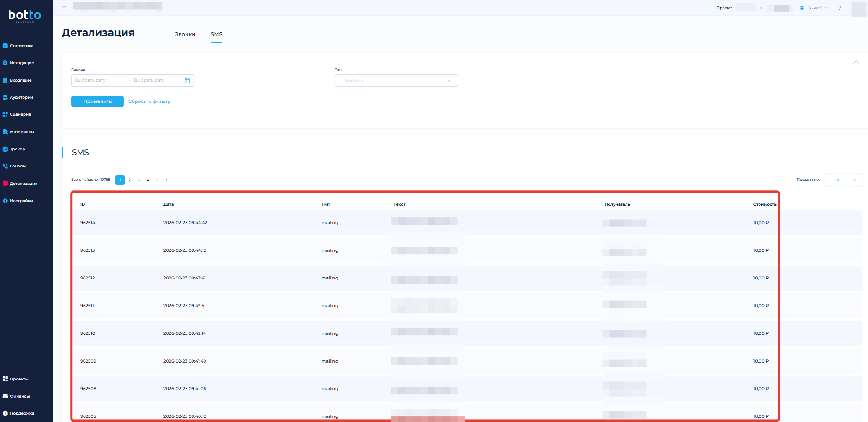Click the Сценарий sidebar icon

click(5, 114)
